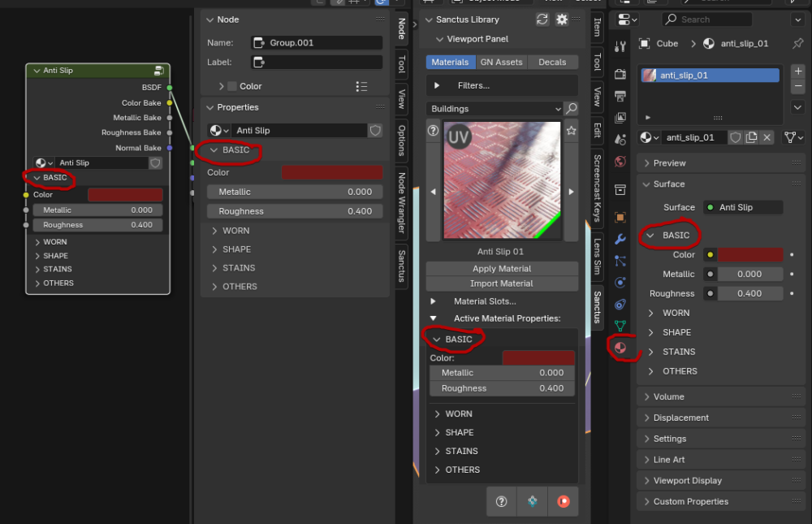The height and width of the screenshot is (524, 812).
Task: Toggle fake user shield in Properties Anti Slip
Action: pos(375,130)
